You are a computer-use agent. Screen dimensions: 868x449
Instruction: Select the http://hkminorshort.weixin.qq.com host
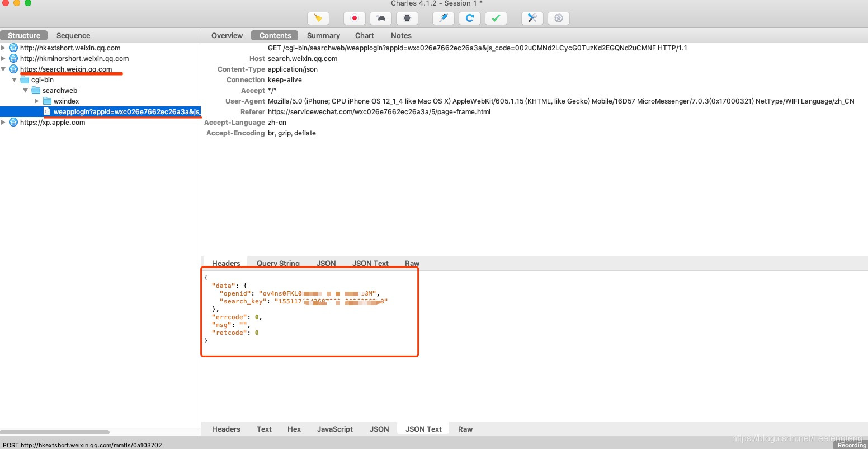pos(74,58)
